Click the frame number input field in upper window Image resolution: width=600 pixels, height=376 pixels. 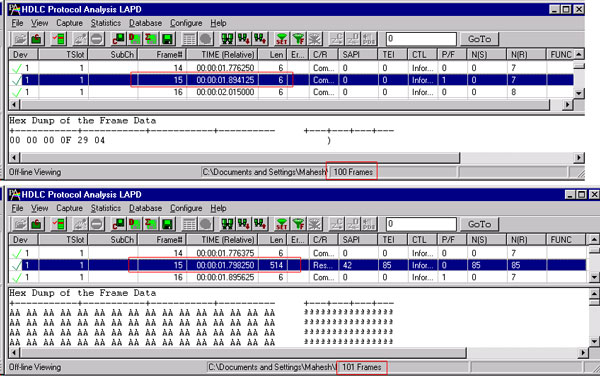421,39
